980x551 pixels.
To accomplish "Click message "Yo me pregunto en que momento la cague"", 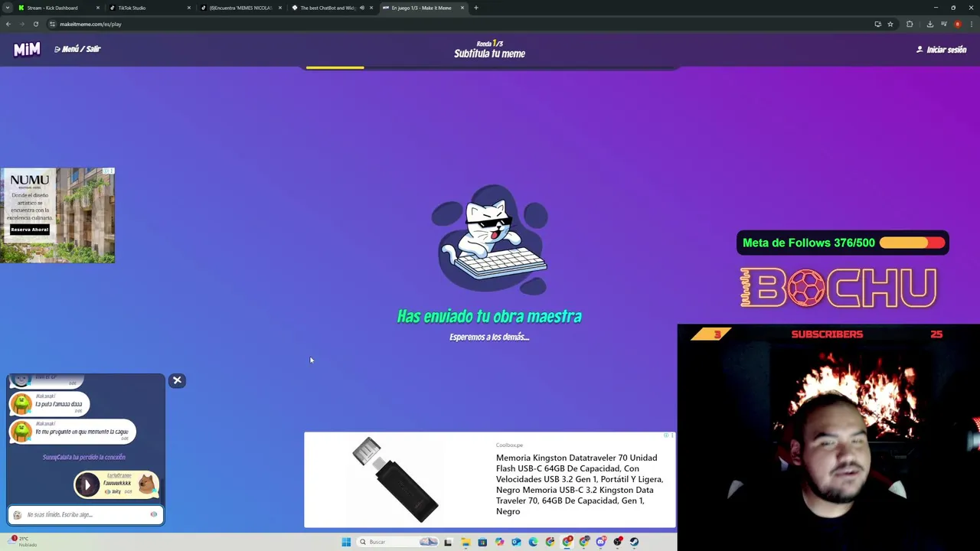I will pyautogui.click(x=82, y=432).
